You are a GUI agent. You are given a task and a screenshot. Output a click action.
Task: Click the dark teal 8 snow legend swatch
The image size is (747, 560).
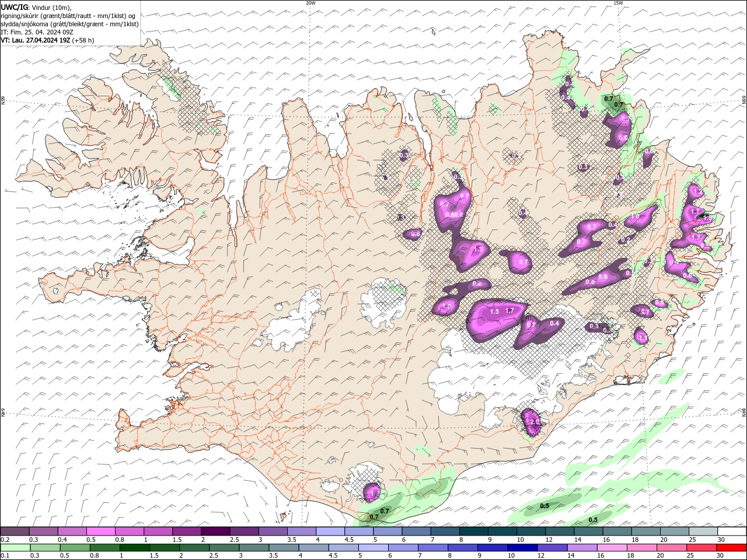tap(474, 531)
